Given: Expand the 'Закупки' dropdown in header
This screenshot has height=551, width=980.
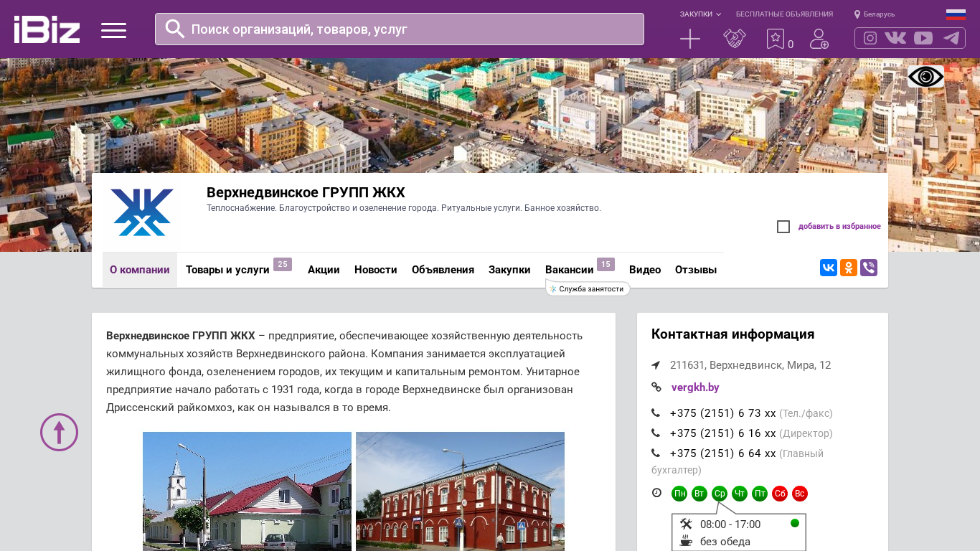Looking at the screenshot, I should pos(700,14).
